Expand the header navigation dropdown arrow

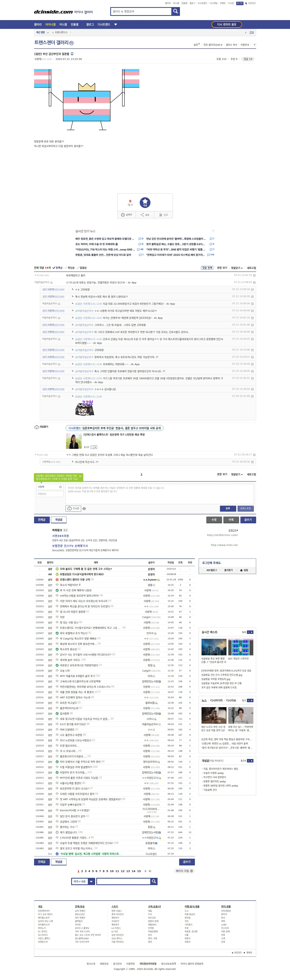pyautogui.click(x=116, y=24)
